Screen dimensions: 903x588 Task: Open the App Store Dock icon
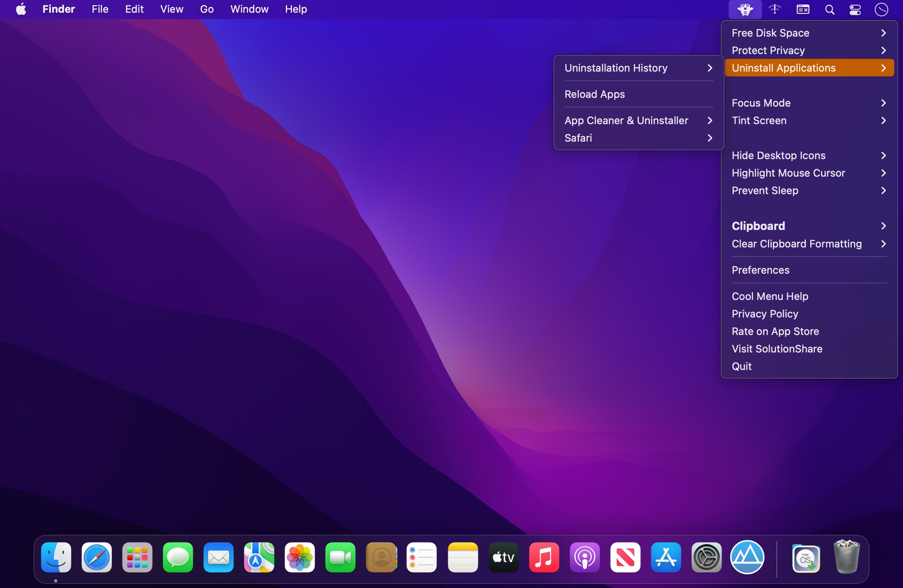(666, 557)
